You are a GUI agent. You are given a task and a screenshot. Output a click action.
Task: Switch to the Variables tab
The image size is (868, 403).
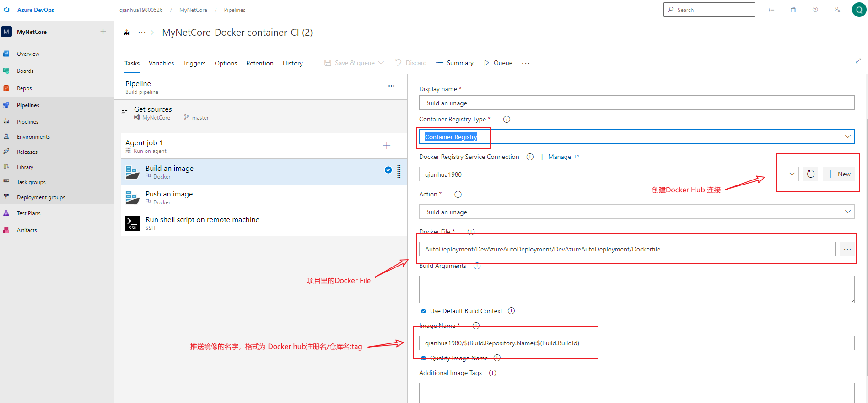pos(161,63)
